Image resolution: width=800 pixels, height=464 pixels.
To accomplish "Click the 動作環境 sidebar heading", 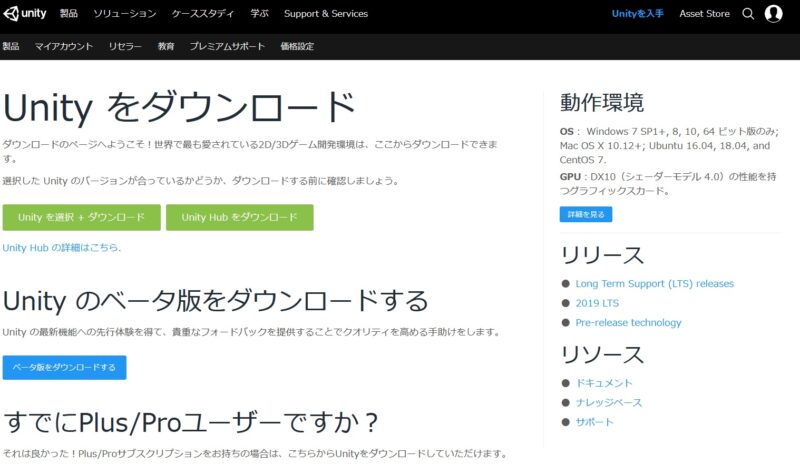I will coord(602,103).
